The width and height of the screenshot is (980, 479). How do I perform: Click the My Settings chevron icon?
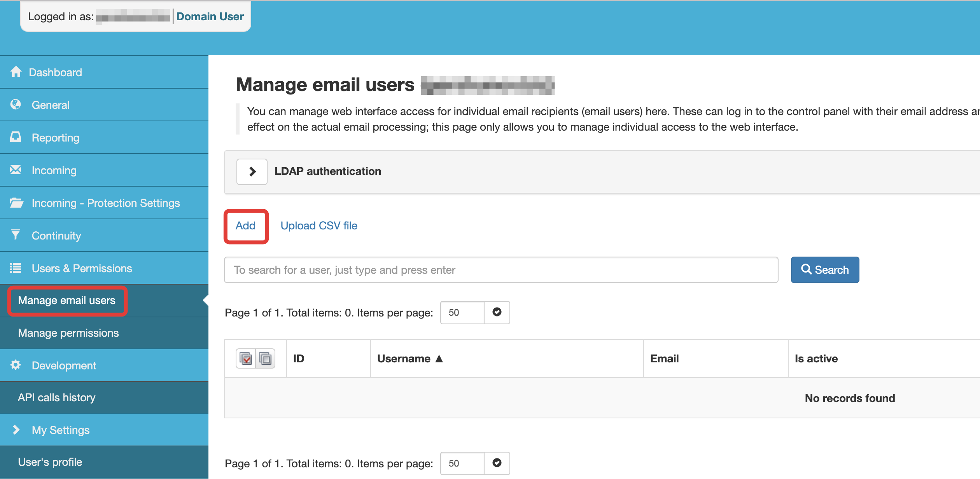pos(16,430)
